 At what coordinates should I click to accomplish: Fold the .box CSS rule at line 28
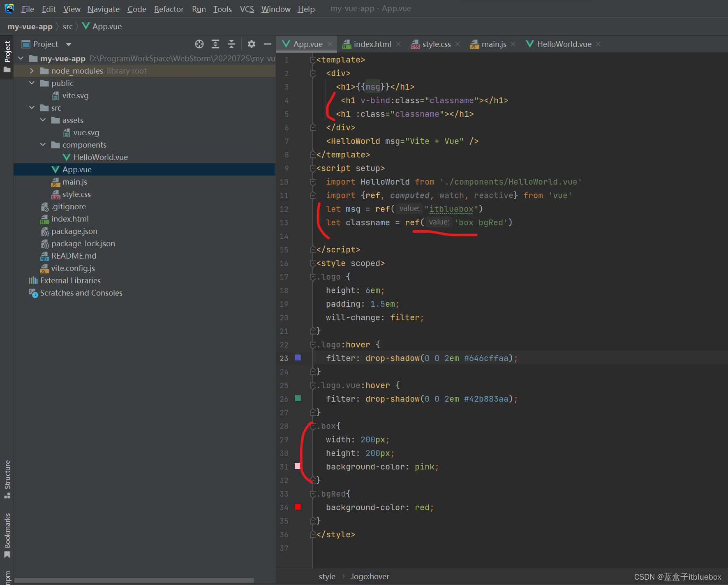313,426
